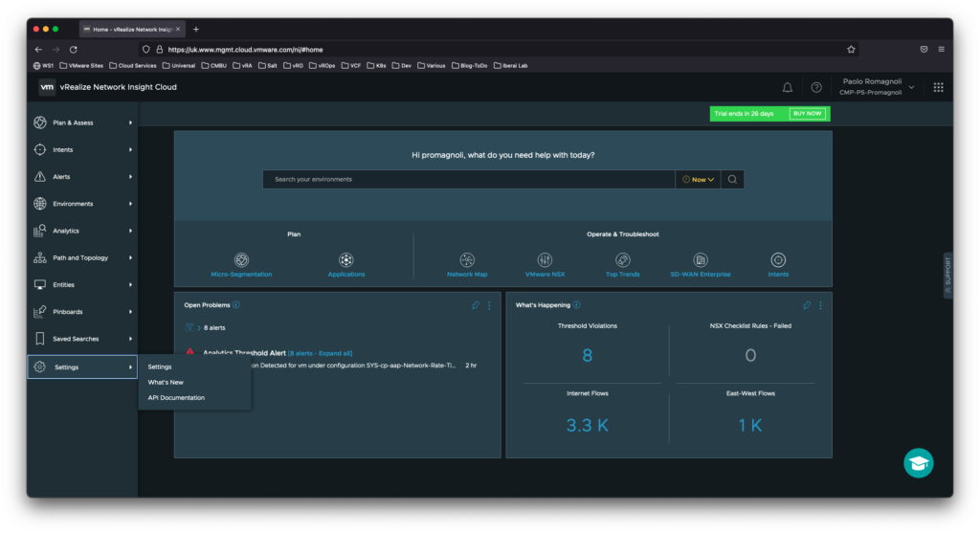Screen dimensions: 980x533
Task: Open the Internet Flows 3.3 K value
Action: [x=587, y=426]
